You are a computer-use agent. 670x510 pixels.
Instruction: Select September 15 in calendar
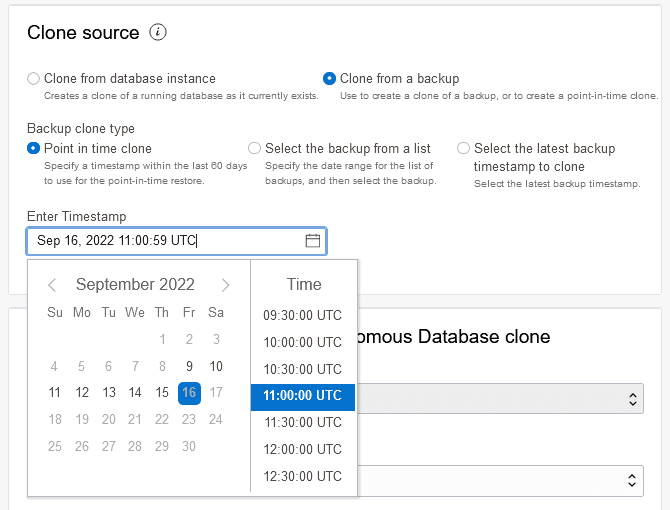pyautogui.click(x=162, y=393)
